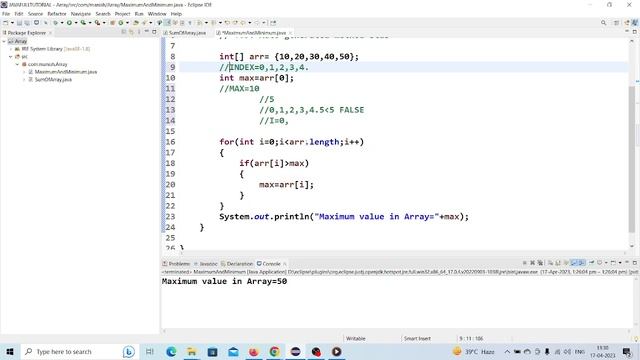Image resolution: width=640 pixels, height=360 pixels.
Task: Toggle Word Wrap in console toolbar
Action: [x=566, y=263]
